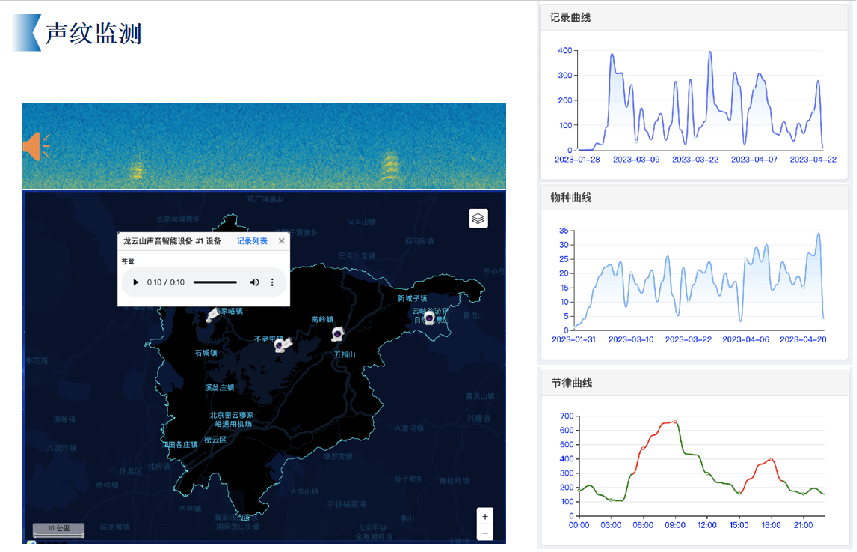Click the 10 公里 map scale bar

[58, 530]
